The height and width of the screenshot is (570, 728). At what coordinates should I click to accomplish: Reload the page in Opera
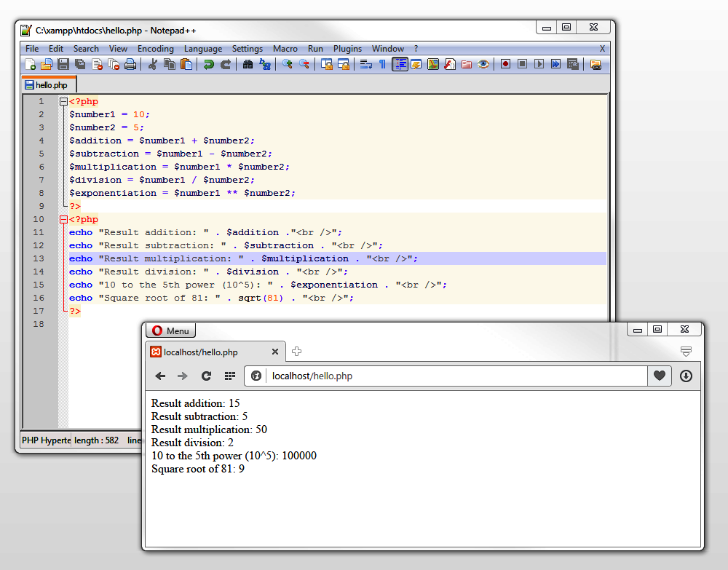pyautogui.click(x=206, y=376)
